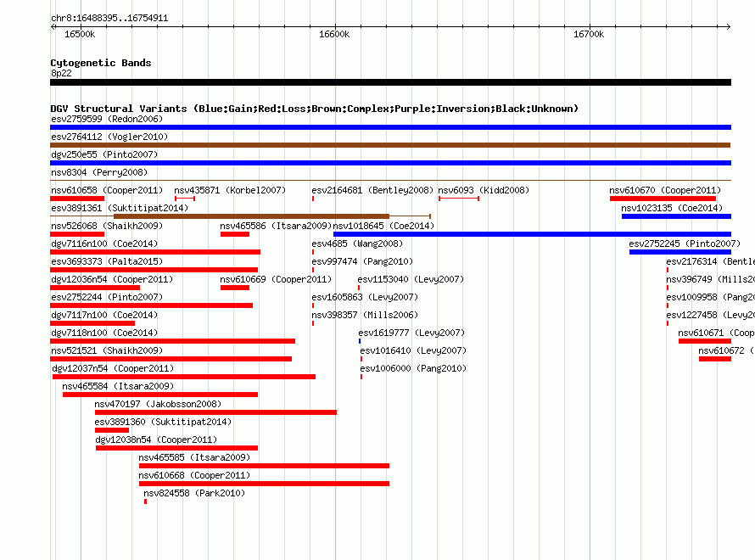This screenshot has height=560, width=755.
Task: Select the nsv610670 (Cooper2011) label
Action: click(x=665, y=190)
